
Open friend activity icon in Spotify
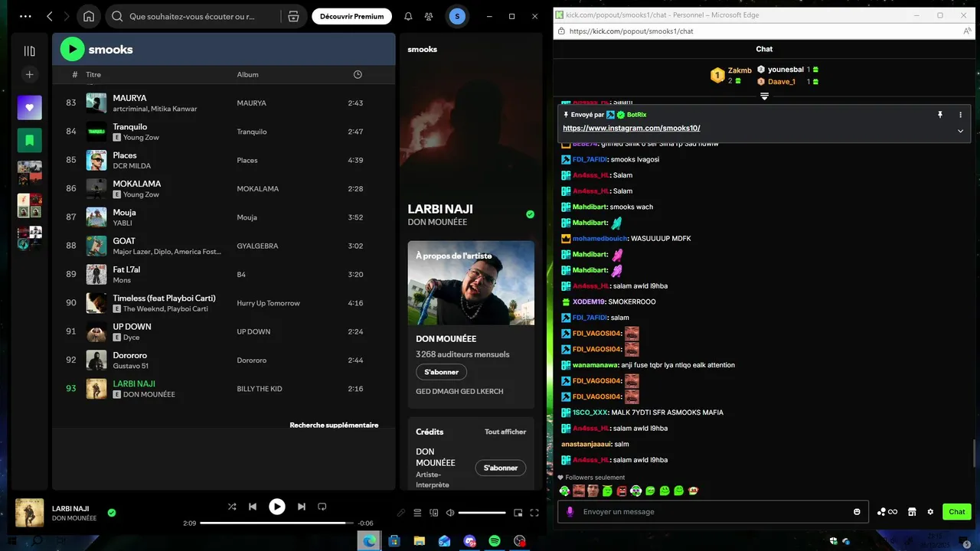[428, 16]
